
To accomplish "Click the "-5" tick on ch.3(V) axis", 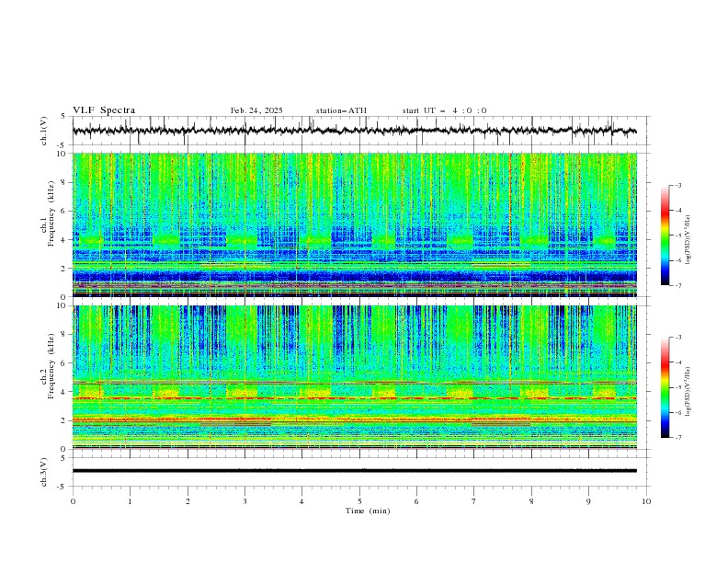I will pos(62,487).
